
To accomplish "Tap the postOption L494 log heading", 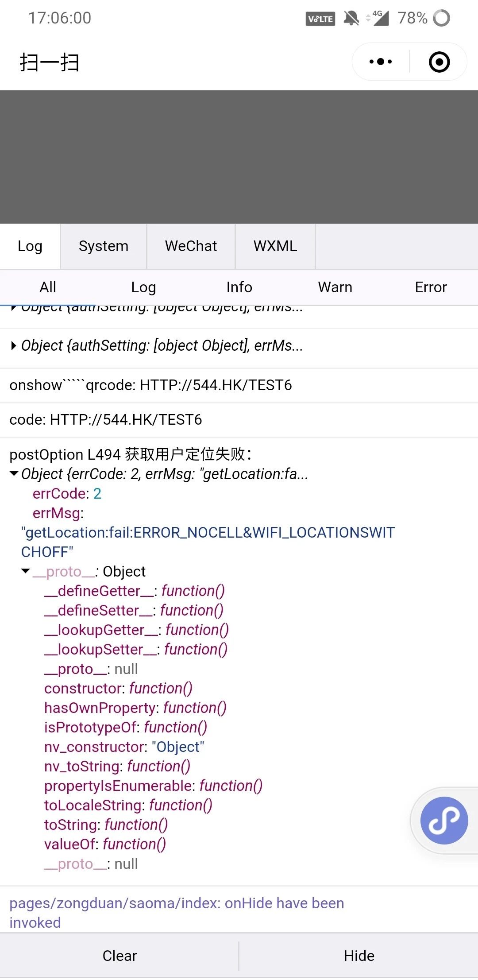I will point(131,454).
